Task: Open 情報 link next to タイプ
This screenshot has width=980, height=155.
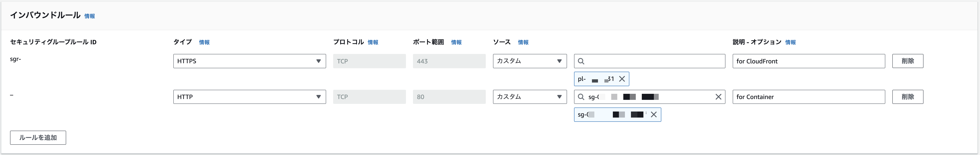Action: 204,42
